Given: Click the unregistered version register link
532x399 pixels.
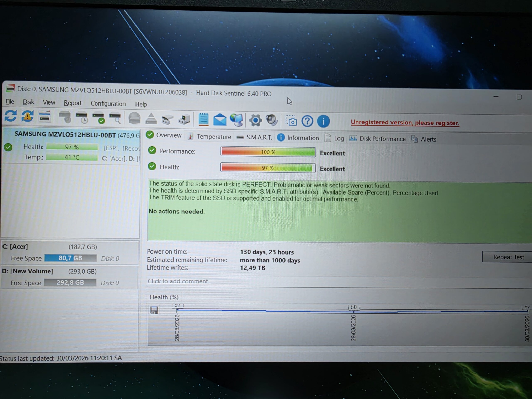Looking at the screenshot, I should coord(405,123).
